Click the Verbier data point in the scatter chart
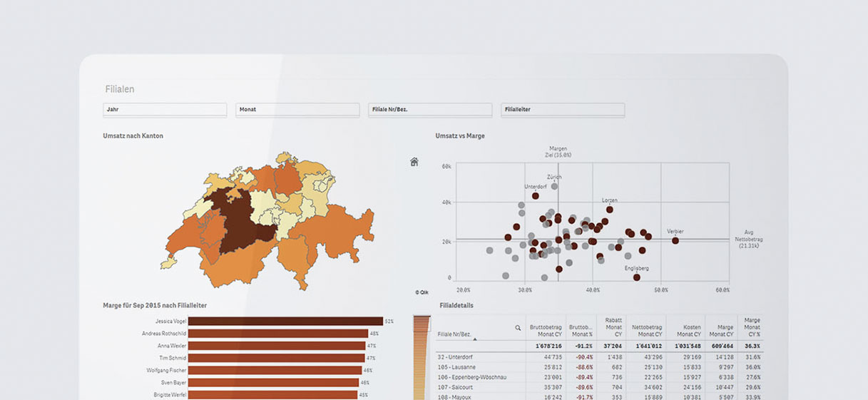This screenshot has height=400, width=868. coord(675,240)
